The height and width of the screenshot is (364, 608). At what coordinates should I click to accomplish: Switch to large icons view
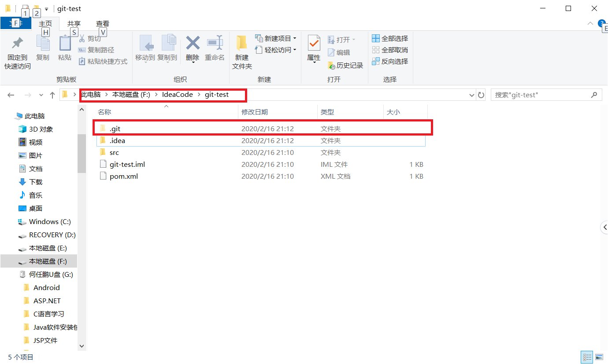pyautogui.click(x=599, y=357)
